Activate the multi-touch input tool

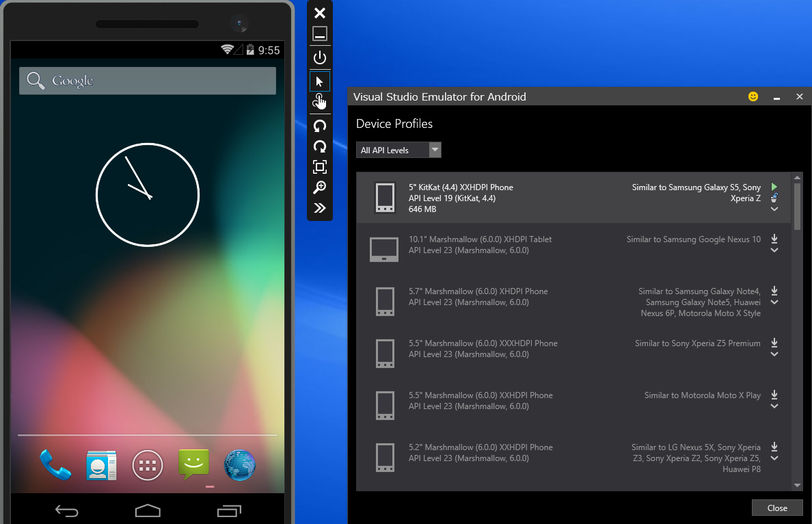point(320,101)
